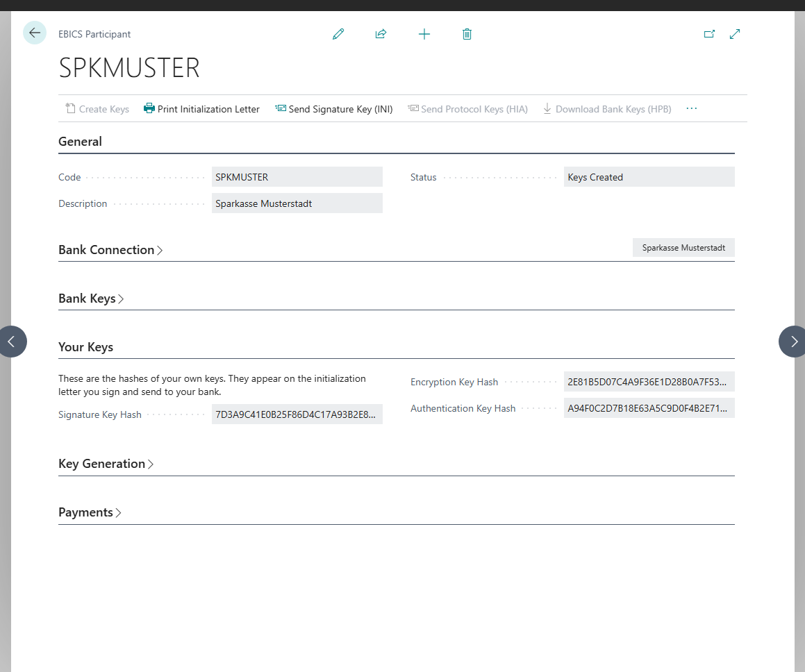The image size is (805, 672).
Task: Select the Status field Keys Created
Action: click(x=649, y=177)
